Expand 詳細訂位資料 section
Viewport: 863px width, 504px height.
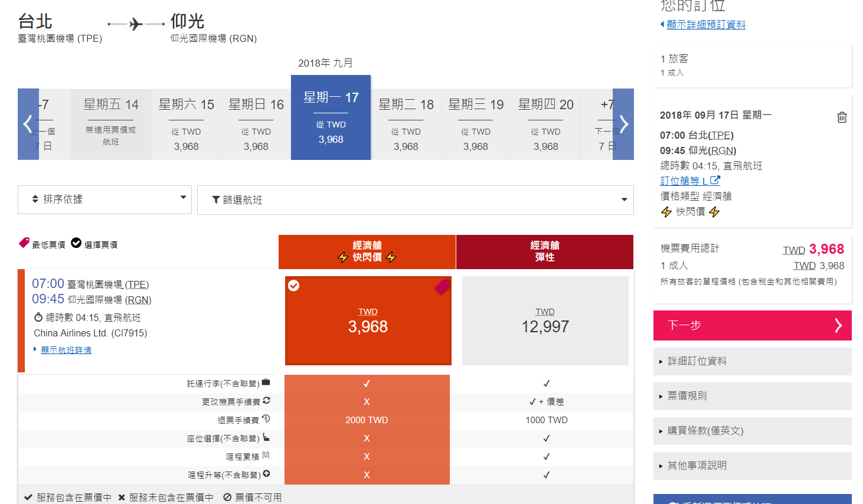click(753, 361)
